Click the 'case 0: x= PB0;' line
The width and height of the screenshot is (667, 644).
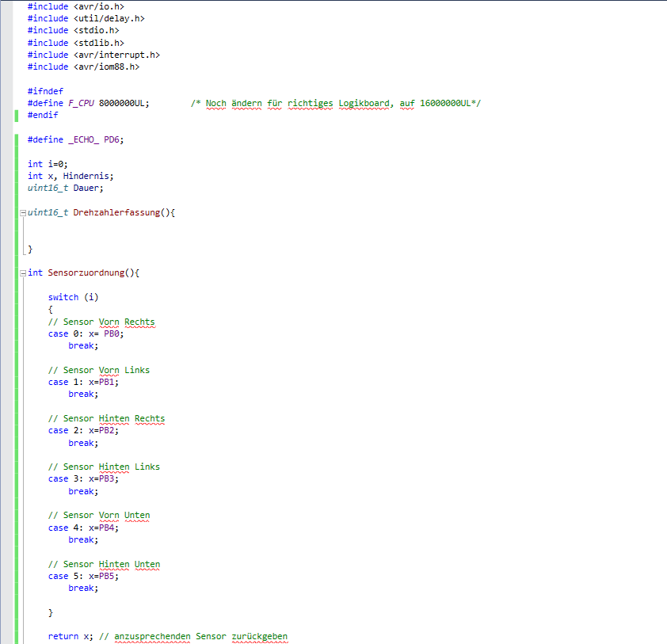click(86, 334)
